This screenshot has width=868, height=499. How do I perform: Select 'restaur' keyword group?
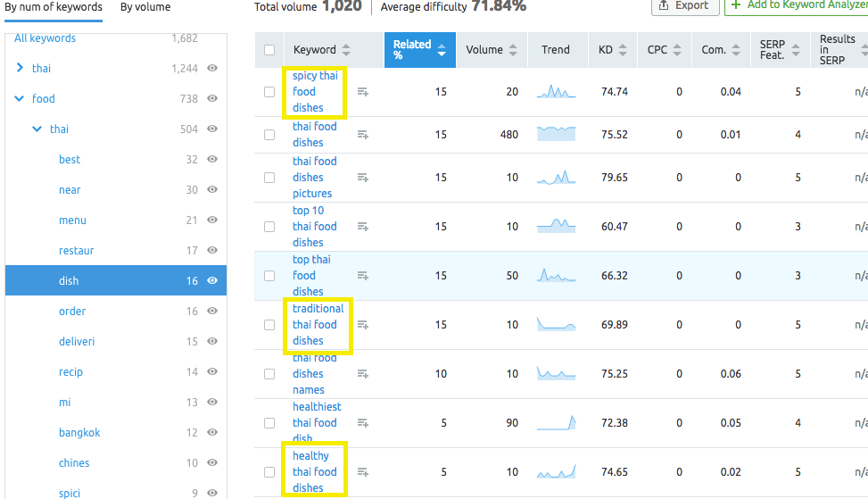point(77,250)
